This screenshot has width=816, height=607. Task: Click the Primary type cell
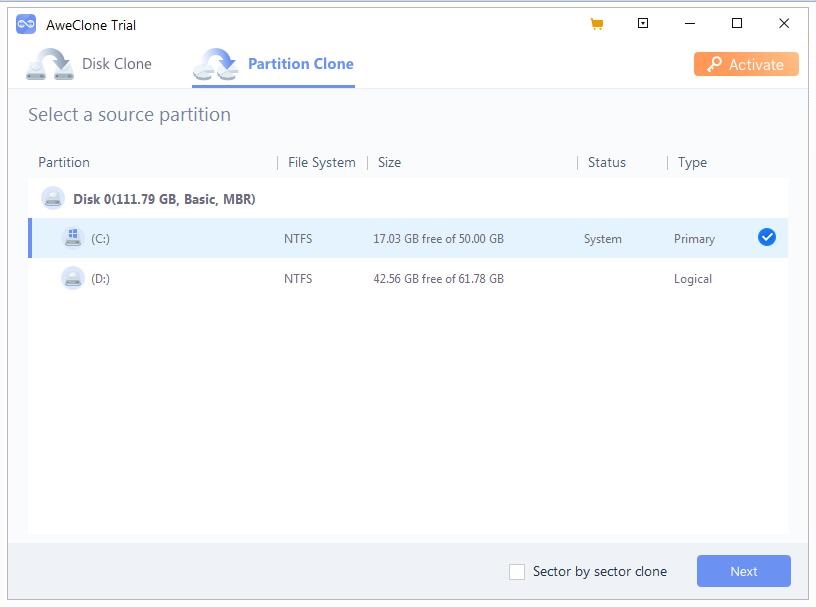[x=694, y=239]
